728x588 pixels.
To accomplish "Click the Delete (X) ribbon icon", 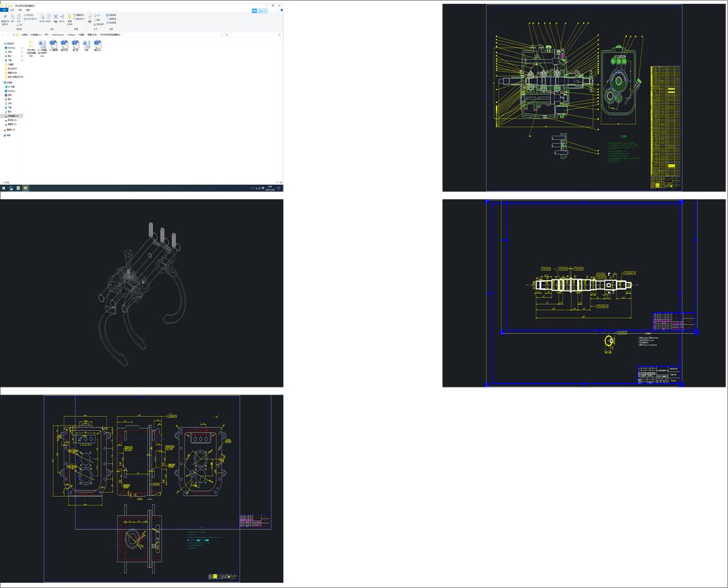I will tap(55, 17).
